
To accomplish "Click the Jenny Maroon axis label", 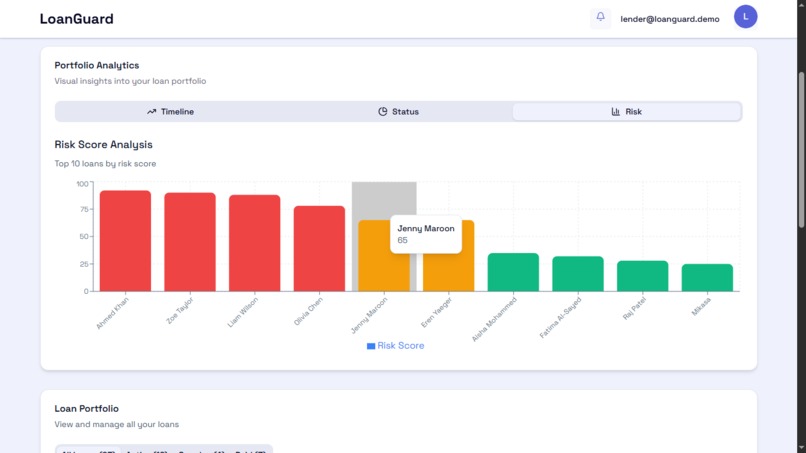I will pos(369,315).
